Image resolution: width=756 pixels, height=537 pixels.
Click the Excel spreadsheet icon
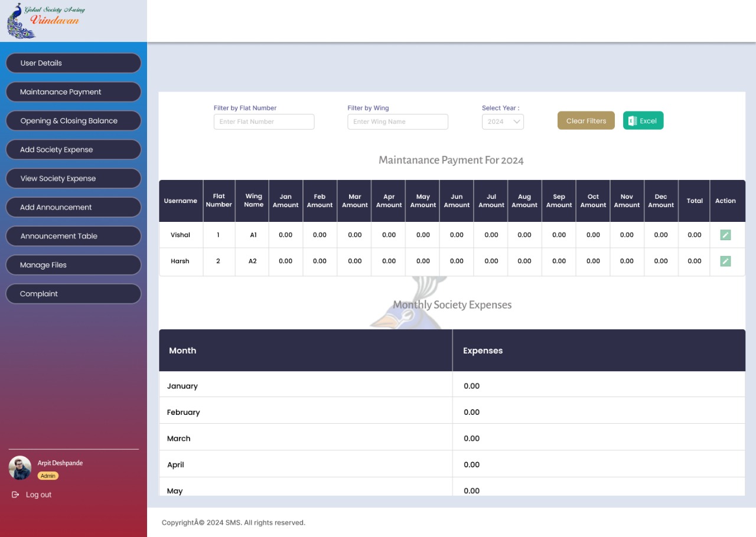[x=632, y=121]
